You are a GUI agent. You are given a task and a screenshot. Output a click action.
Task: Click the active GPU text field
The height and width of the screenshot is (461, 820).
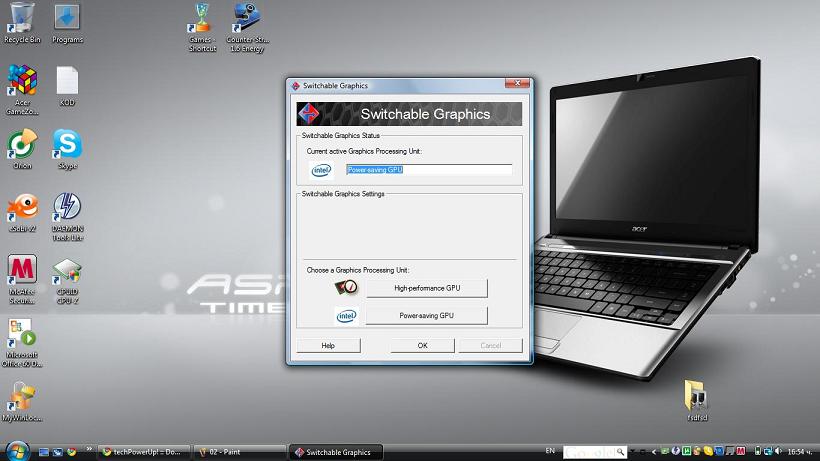[429, 170]
